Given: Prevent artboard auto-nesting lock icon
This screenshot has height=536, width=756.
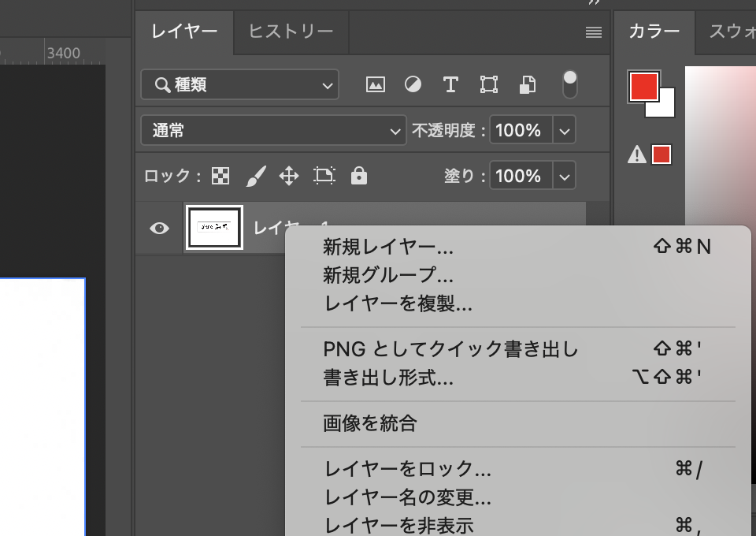Looking at the screenshot, I should [x=324, y=176].
